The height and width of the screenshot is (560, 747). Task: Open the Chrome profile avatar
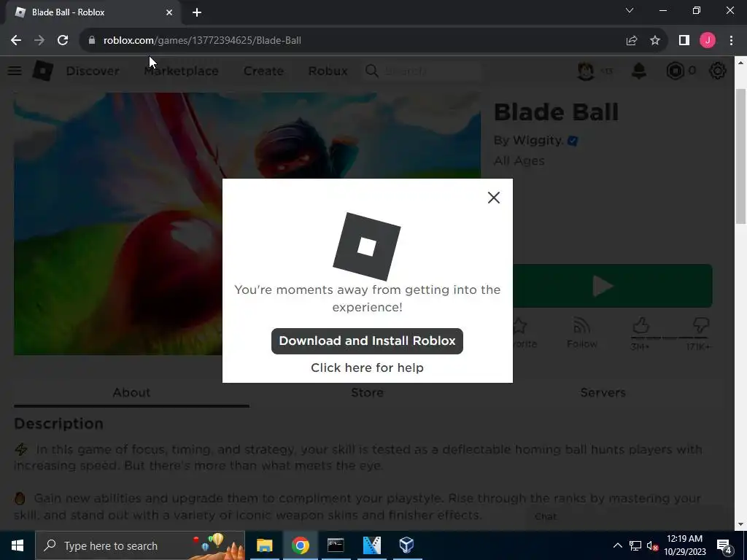708,41
